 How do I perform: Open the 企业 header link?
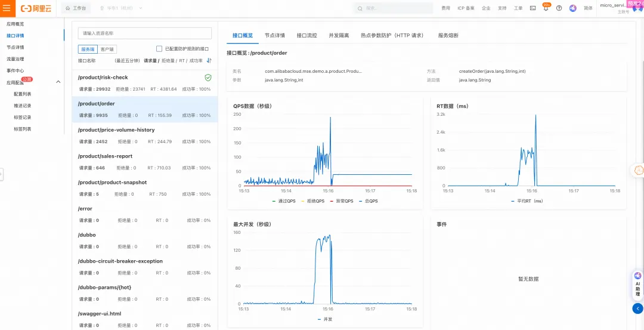coord(486,8)
